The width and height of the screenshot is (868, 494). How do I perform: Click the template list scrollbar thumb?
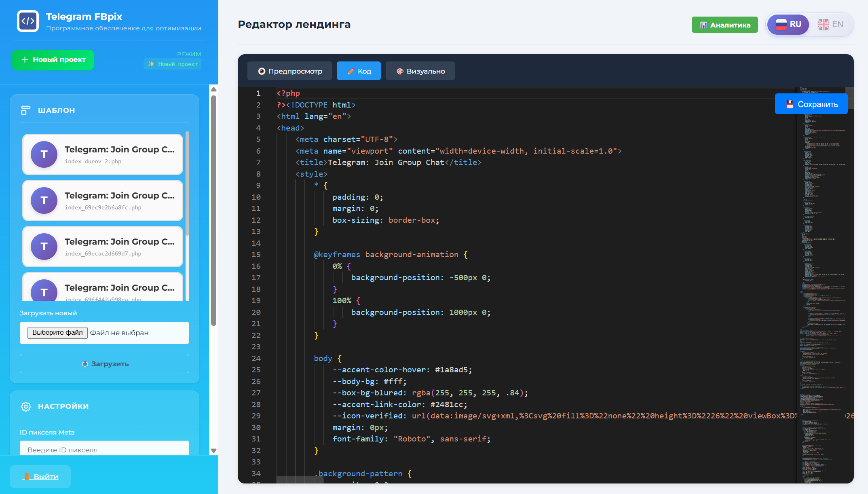[x=187, y=184]
